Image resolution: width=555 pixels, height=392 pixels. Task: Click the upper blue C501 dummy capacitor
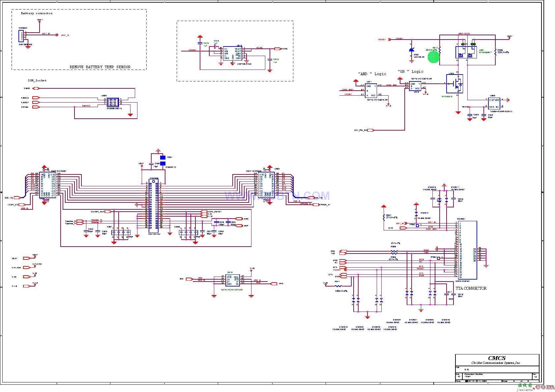coord(162,158)
